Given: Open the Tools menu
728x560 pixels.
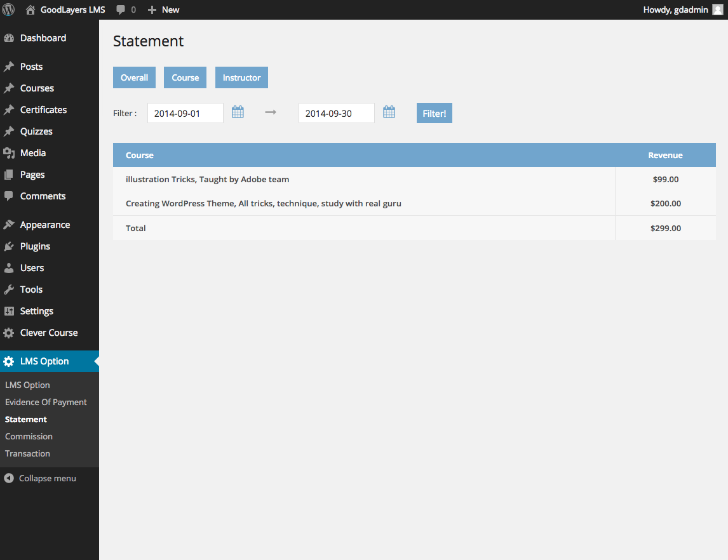Looking at the screenshot, I should click(x=49, y=290).
